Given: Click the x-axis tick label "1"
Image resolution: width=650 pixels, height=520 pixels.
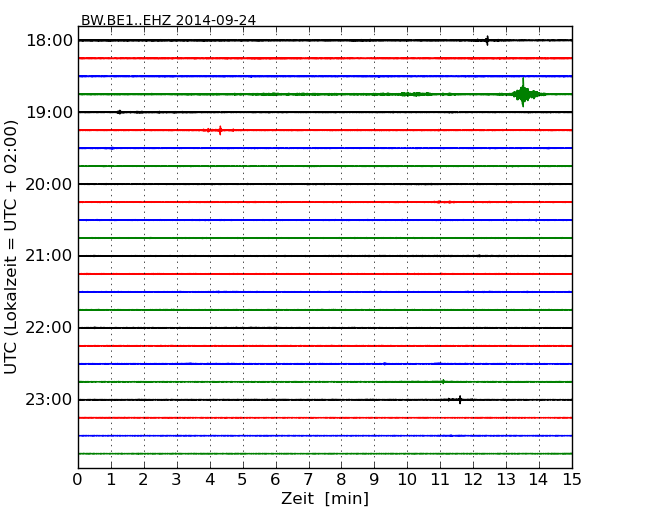Looking at the screenshot, I should click(x=111, y=480).
